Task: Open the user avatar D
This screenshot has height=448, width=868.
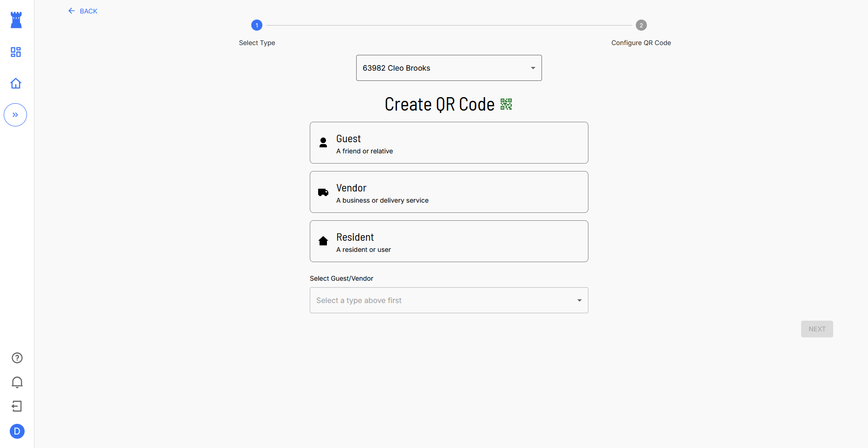Action: click(x=17, y=431)
